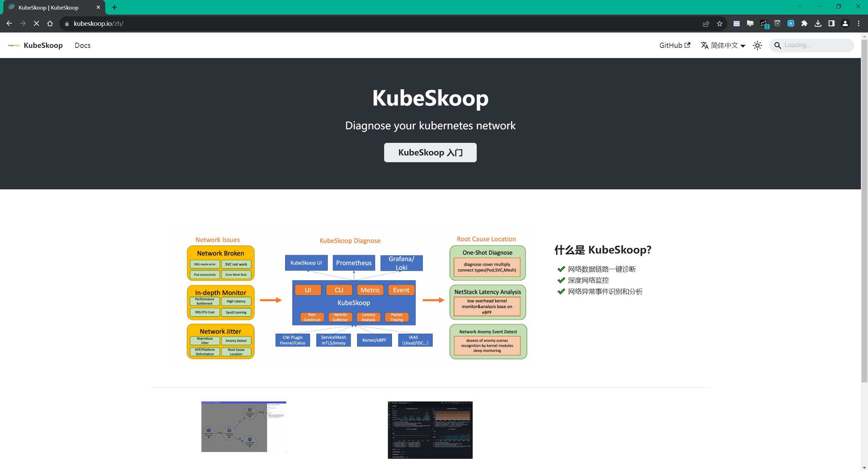The height and width of the screenshot is (470, 868).
Task: Click the tab search chevron
Action: [800, 6]
